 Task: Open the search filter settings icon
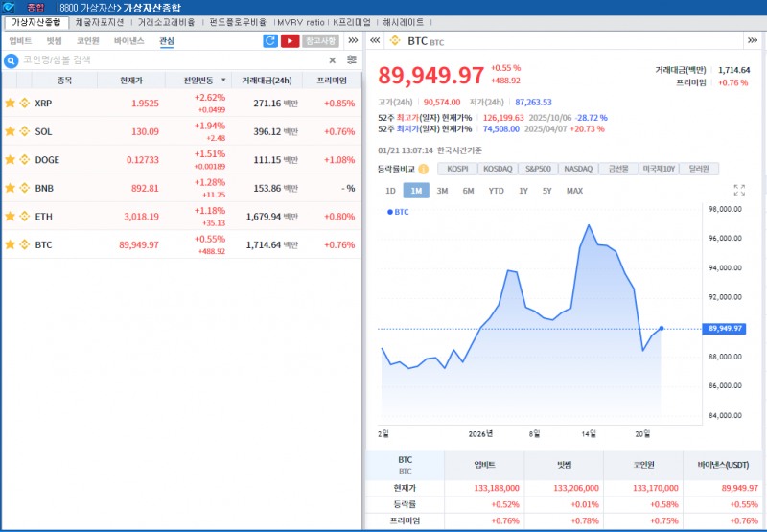[x=351, y=59]
